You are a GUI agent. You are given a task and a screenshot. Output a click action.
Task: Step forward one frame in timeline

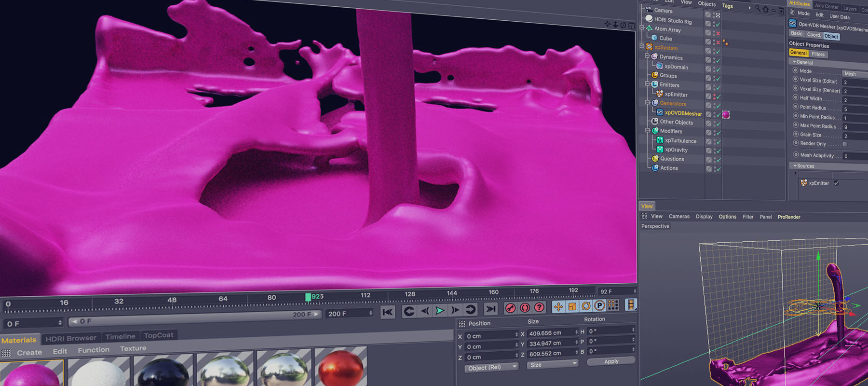tap(455, 310)
